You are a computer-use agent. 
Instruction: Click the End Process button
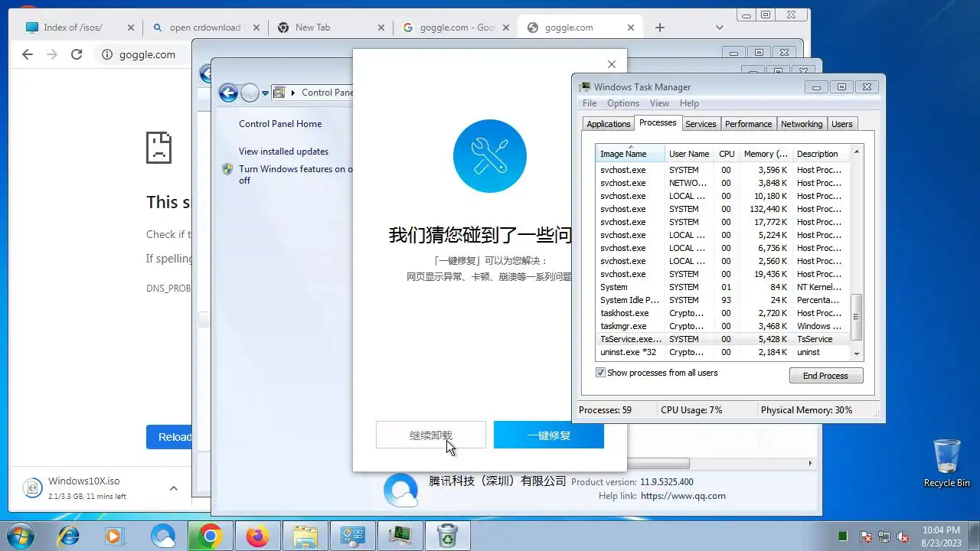(x=826, y=376)
